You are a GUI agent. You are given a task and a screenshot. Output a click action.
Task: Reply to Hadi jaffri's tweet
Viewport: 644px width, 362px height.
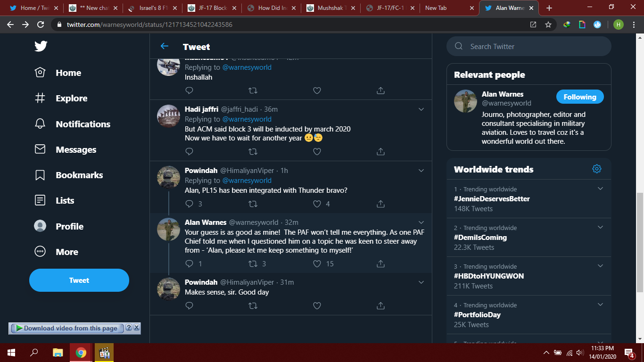pos(189,152)
